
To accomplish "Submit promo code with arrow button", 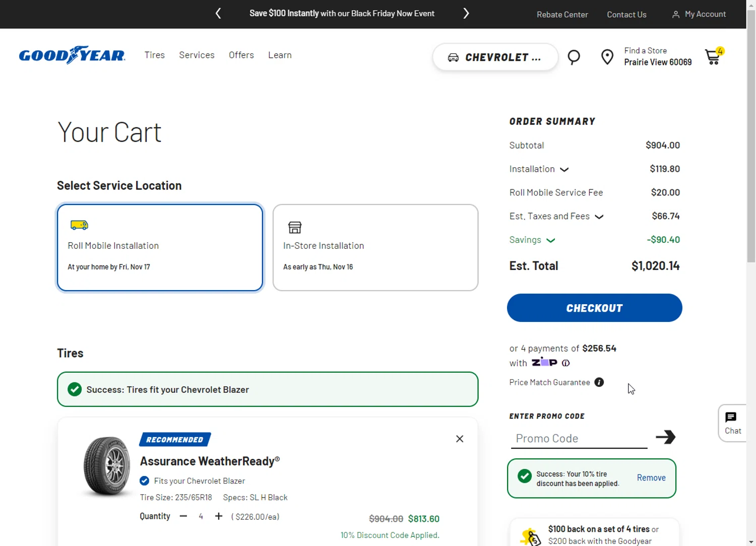I will (x=665, y=437).
